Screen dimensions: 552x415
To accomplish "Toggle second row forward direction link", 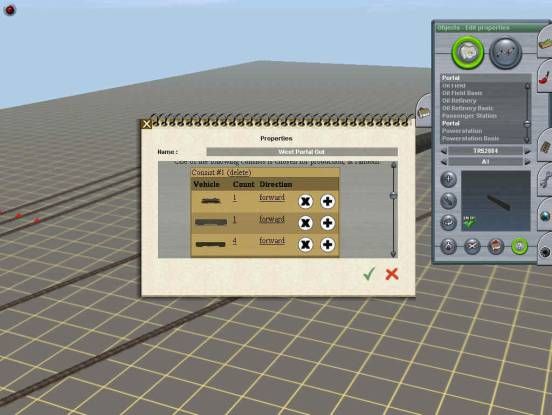I will [x=272, y=219].
